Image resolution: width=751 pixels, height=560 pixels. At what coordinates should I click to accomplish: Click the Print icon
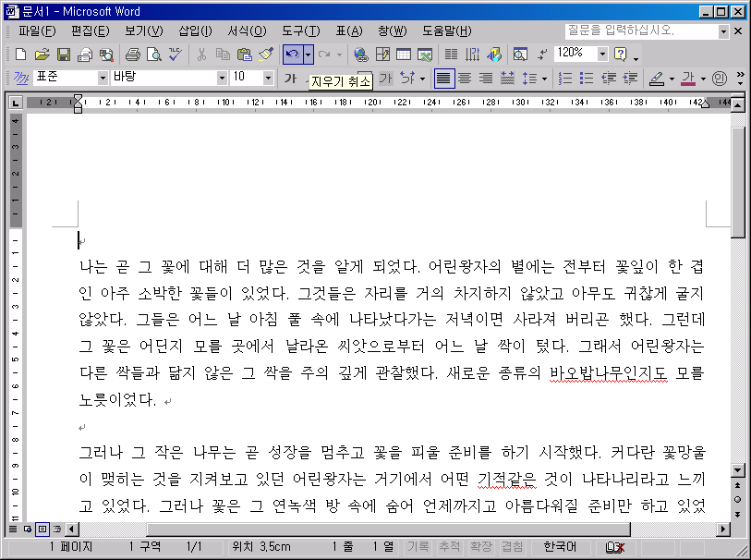tap(132, 55)
